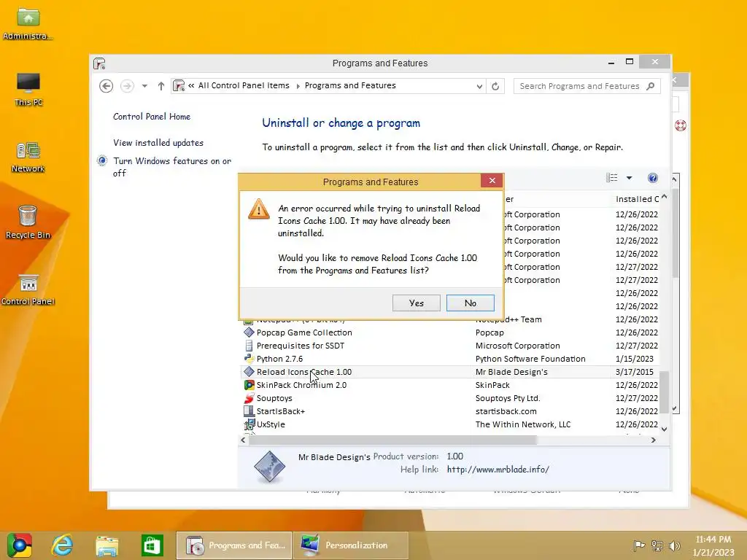The image size is (747, 560).
Task: Switch to Programs and Features taskbar button
Action: (x=234, y=545)
